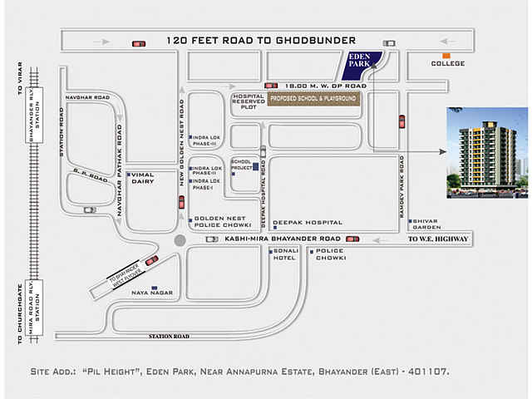
Task: Click the red car on 120 Feet Road
Action: pyautogui.click(x=139, y=43)
